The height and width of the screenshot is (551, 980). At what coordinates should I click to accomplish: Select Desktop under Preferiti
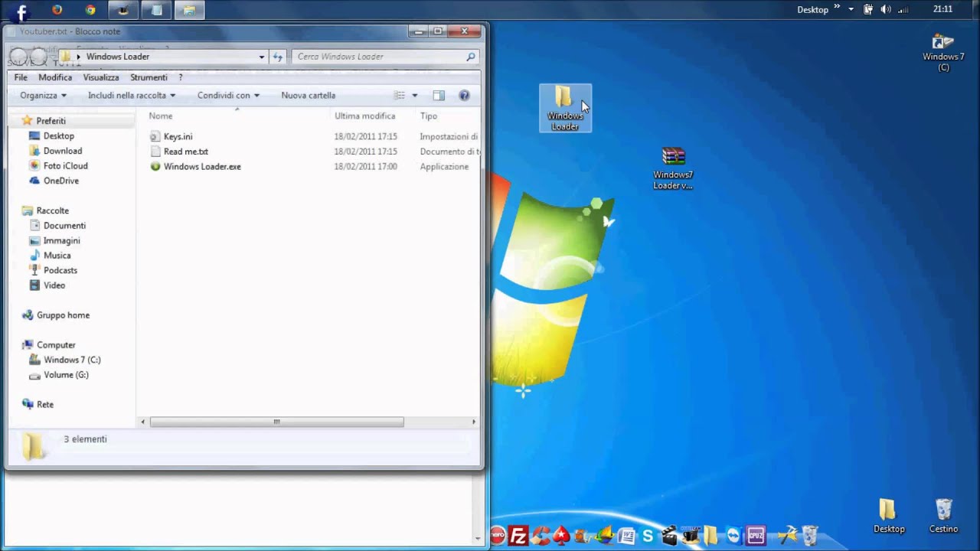pos(58,135)
